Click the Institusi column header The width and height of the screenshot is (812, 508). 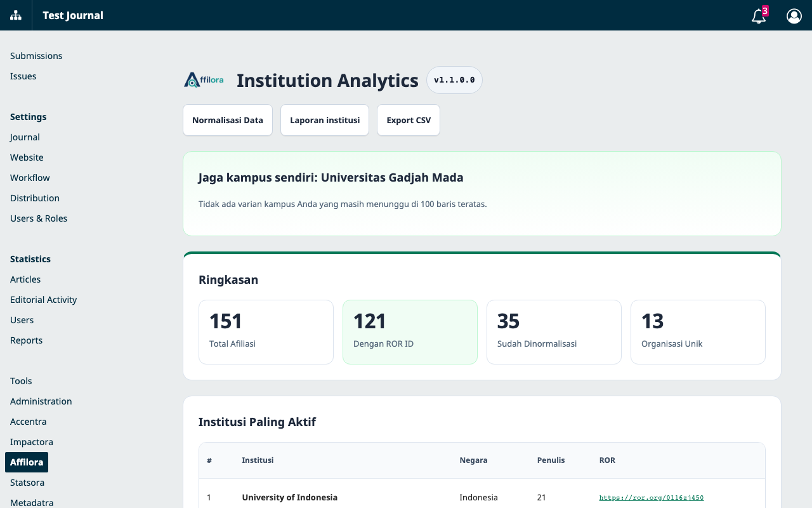pos(258,460)
